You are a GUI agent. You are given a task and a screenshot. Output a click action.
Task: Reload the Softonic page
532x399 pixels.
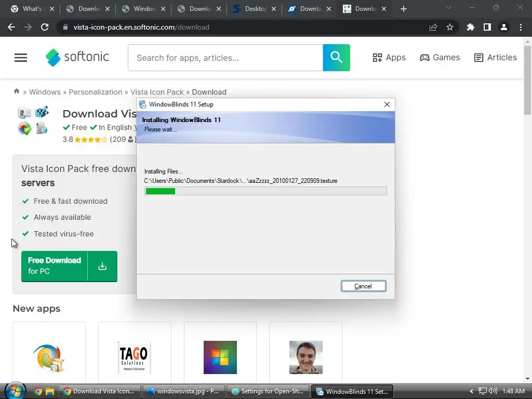[45, 27]
